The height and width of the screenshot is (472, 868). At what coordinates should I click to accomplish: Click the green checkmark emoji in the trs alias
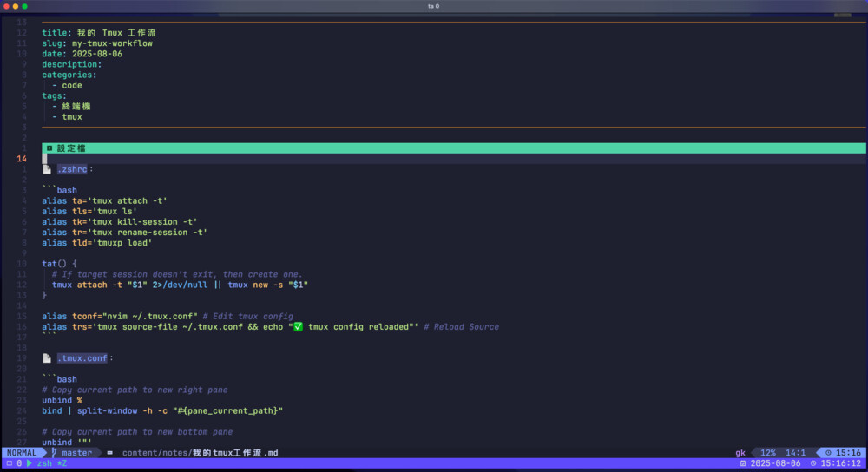(x=298, y=327)
